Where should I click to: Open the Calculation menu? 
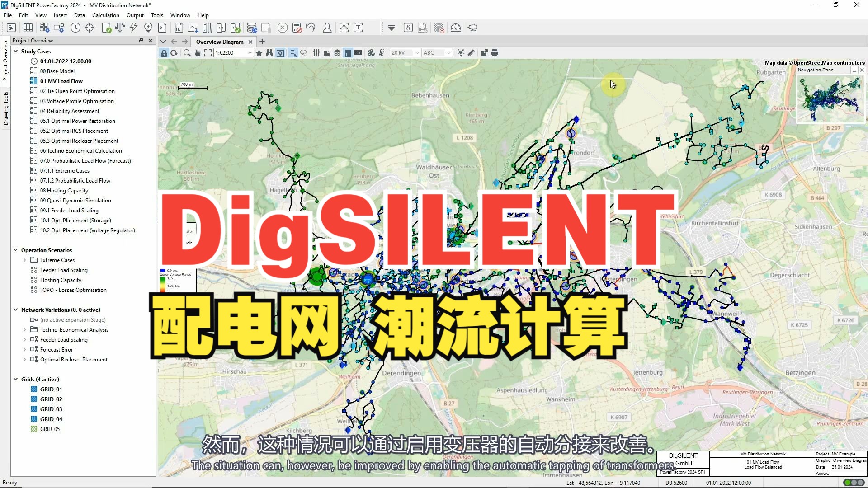click(106, 15)
